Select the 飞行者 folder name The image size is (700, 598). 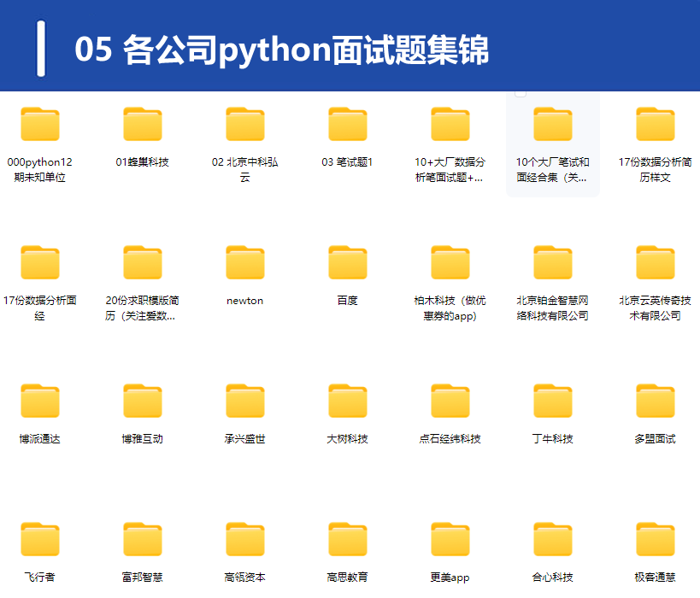pyautogui.click(x=39, y=577)
